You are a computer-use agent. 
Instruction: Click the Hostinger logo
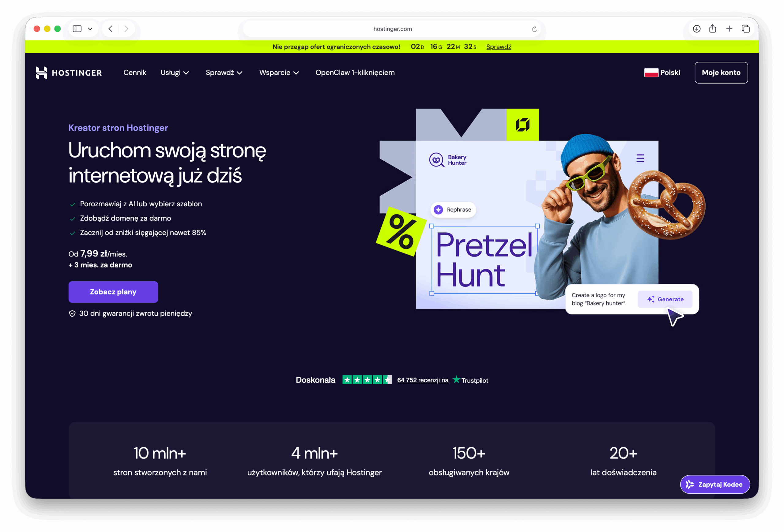point(69,73)
